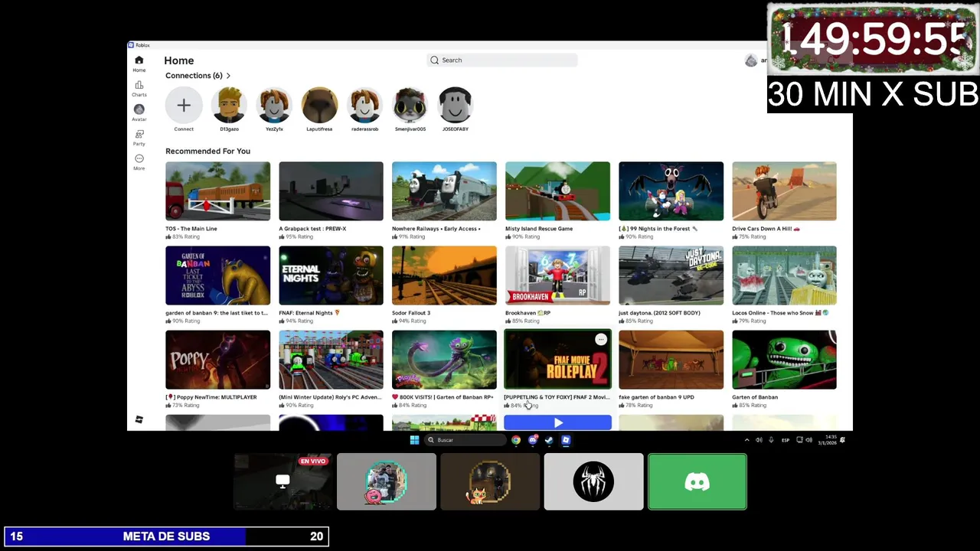The height and width of the screenshot is (551, 980).
Task: Click the Robux icon at sidebar bottom
Action: [x=139, y=419]
